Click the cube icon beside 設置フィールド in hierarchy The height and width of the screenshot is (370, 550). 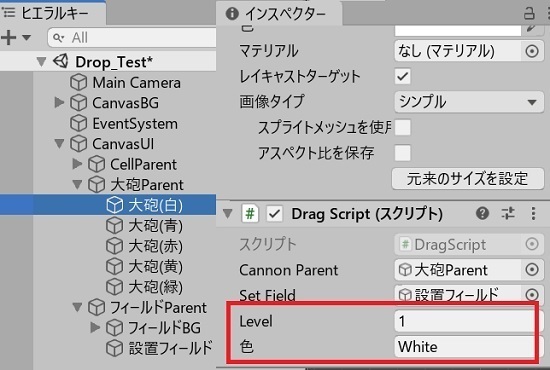click(x=115, y=349)
